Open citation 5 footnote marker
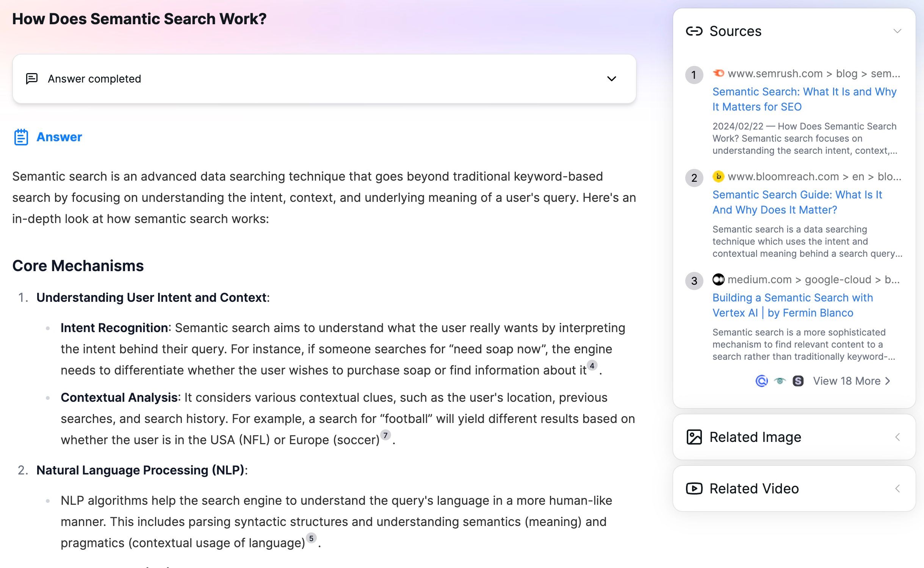Image resolution: width=924 pixels, height=568 pixels. click(311, 538)
